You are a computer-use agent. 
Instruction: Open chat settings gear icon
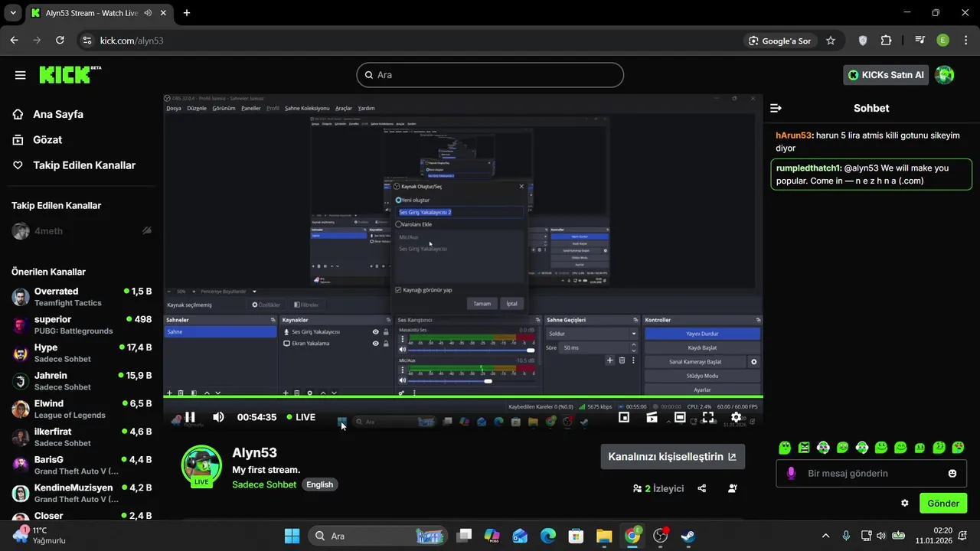point(905,503)
